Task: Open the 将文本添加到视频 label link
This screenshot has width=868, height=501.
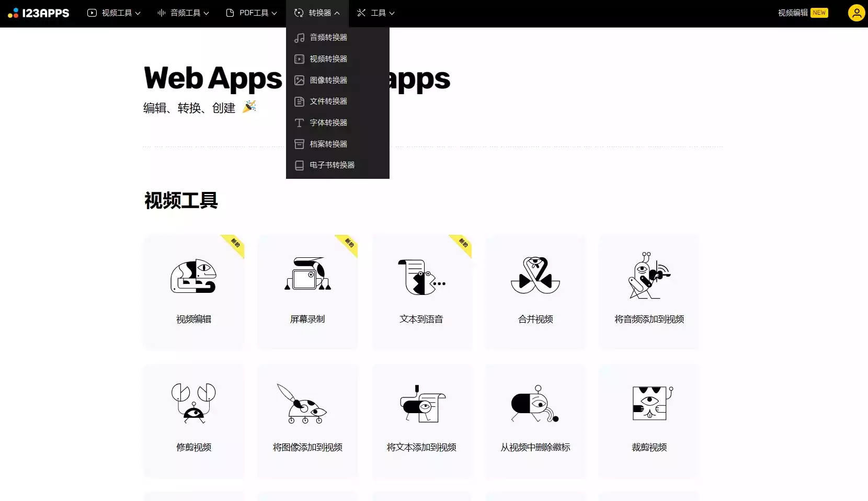Action: (421, 447)
